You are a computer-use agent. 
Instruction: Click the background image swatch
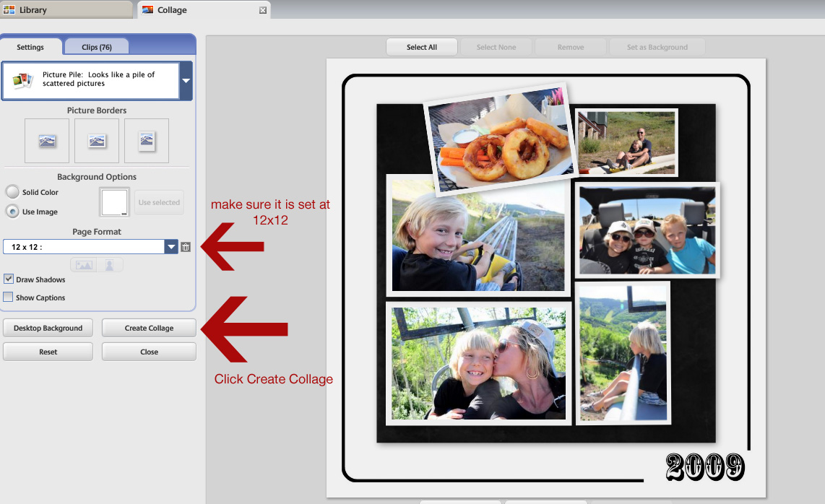pos(114,202)
